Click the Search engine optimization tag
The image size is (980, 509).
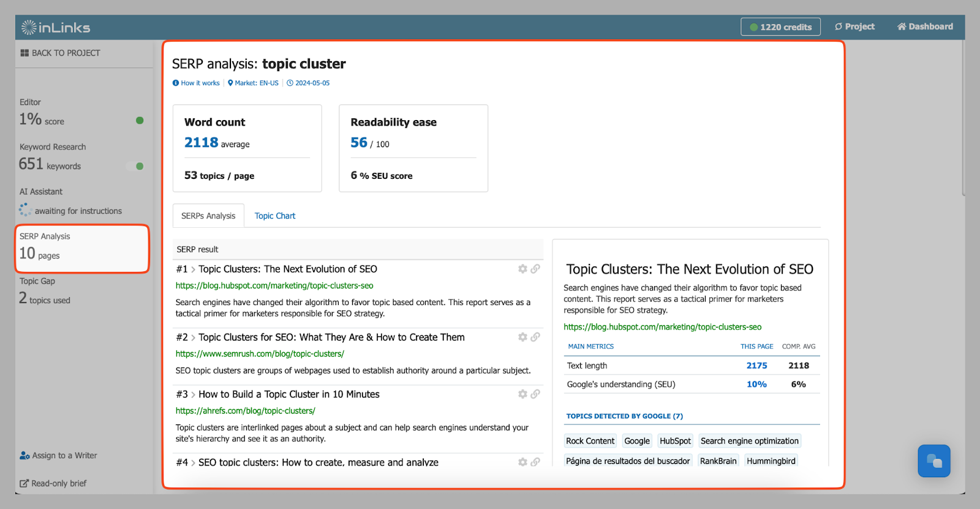coord(750,441)
